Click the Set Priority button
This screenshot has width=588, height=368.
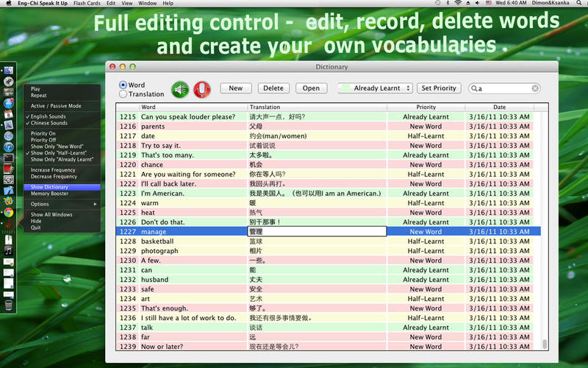point(439,88)
